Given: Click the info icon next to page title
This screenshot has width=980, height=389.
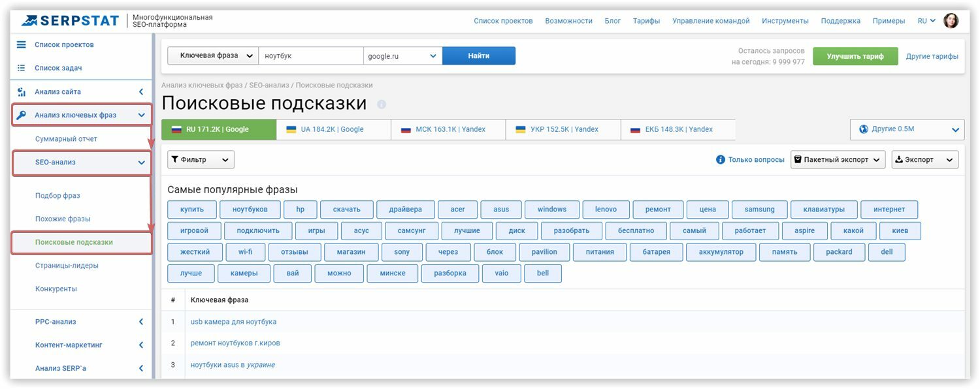Looking at the screenshot, I should click(382, 104).
